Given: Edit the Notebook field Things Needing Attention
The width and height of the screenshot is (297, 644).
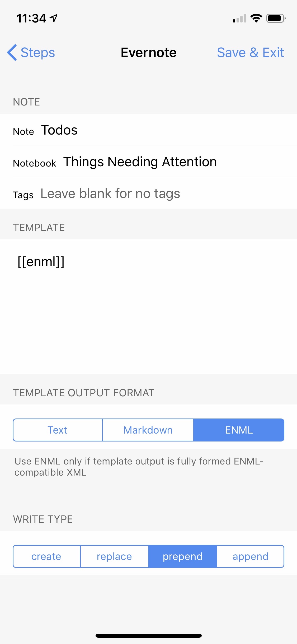Looking at the screenshot, I should coord(148,162).
